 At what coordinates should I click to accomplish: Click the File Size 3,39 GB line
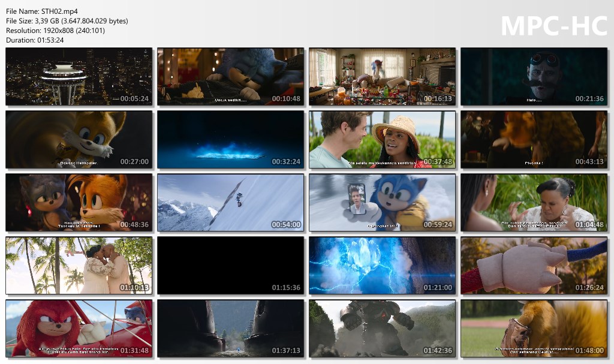67,21
